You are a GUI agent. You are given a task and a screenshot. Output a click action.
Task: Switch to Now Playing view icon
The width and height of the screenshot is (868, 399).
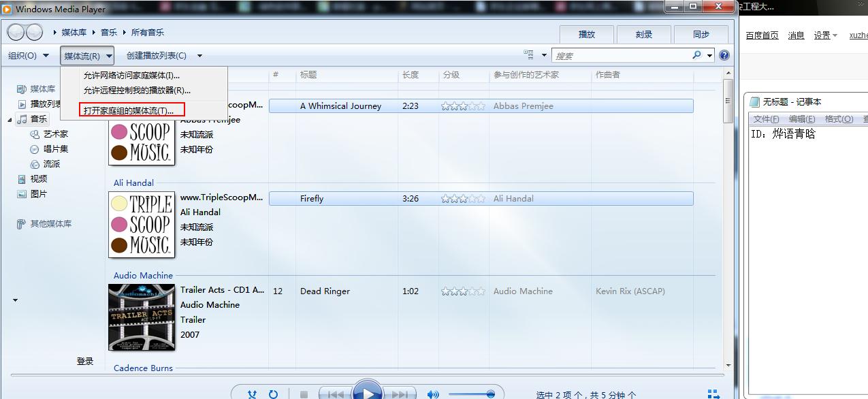[713, 394]
